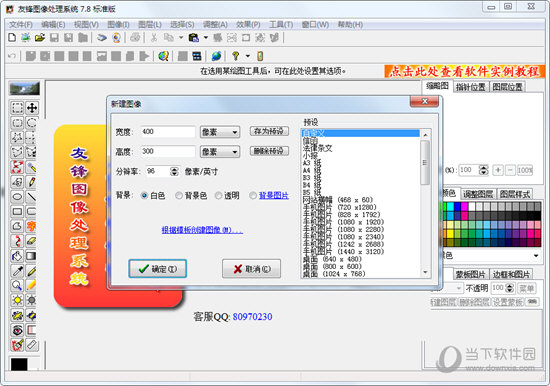Click the QQ number 80970230 link

(253, 317)
